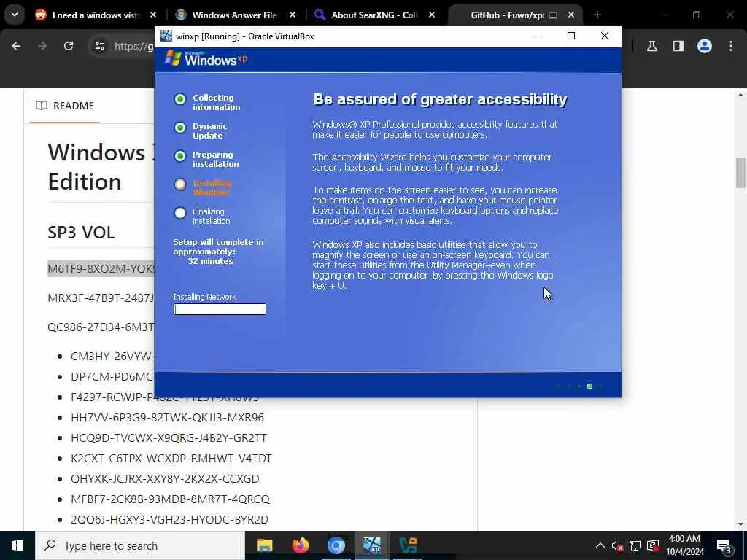Click the QC986-27D34 product key text

tap(101, 327)
